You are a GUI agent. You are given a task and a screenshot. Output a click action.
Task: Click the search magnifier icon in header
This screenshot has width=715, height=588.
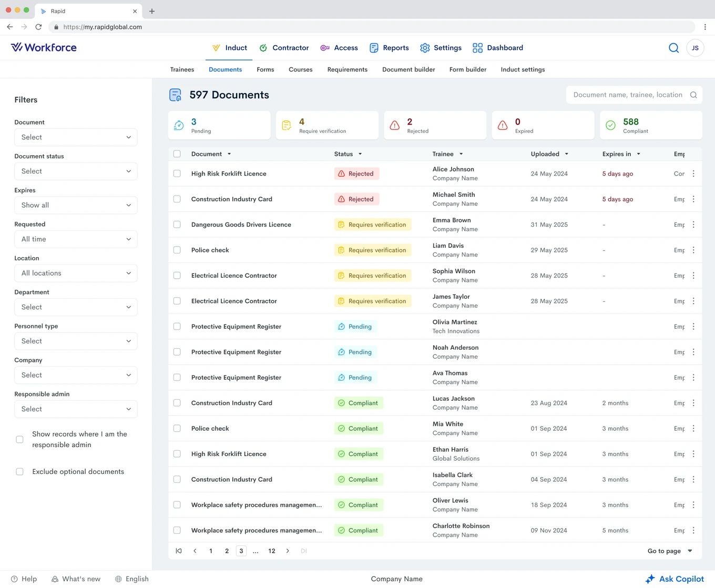point(673,48)
